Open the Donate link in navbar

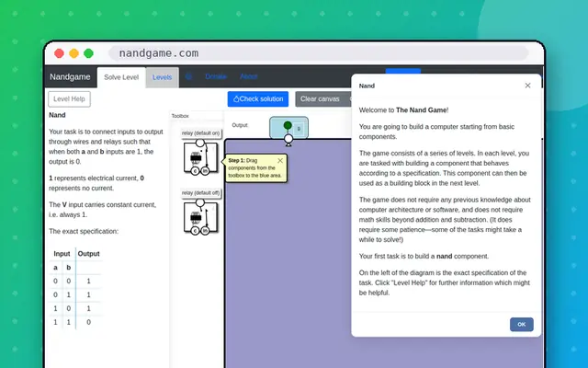pos(216,76)
